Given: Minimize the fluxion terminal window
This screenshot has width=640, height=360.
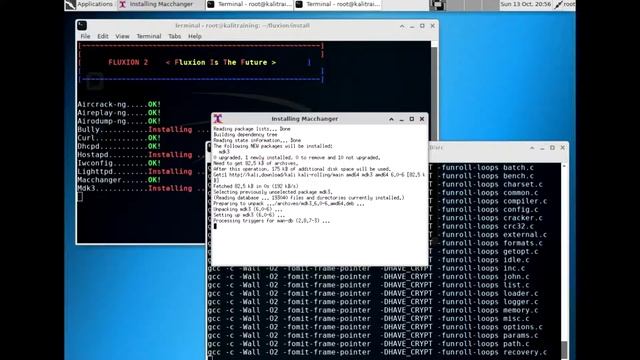Looking at the screenshot, I should tap(412, 26).
